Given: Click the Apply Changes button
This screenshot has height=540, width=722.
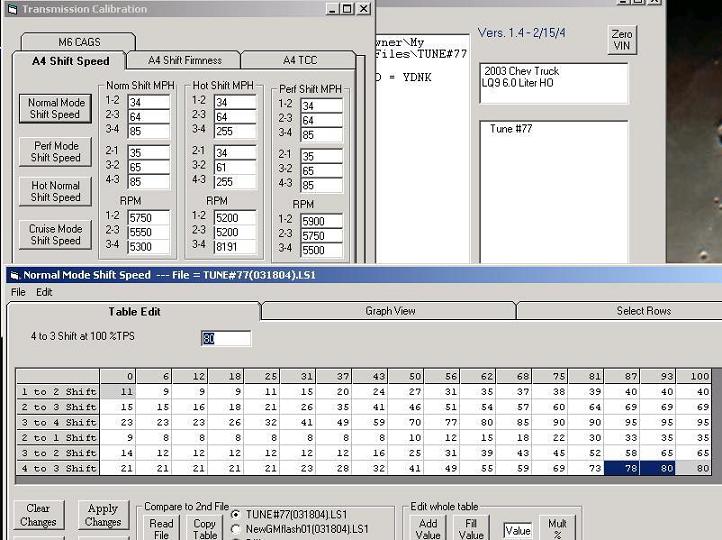Looking at the screenshot, I should point(102,515).
